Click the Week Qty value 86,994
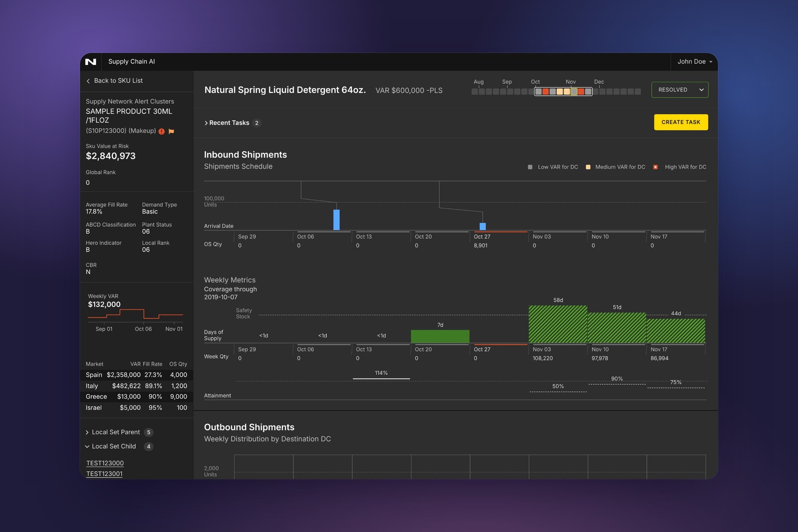This screenshot has height=532, width=798. tap(659, 358)
